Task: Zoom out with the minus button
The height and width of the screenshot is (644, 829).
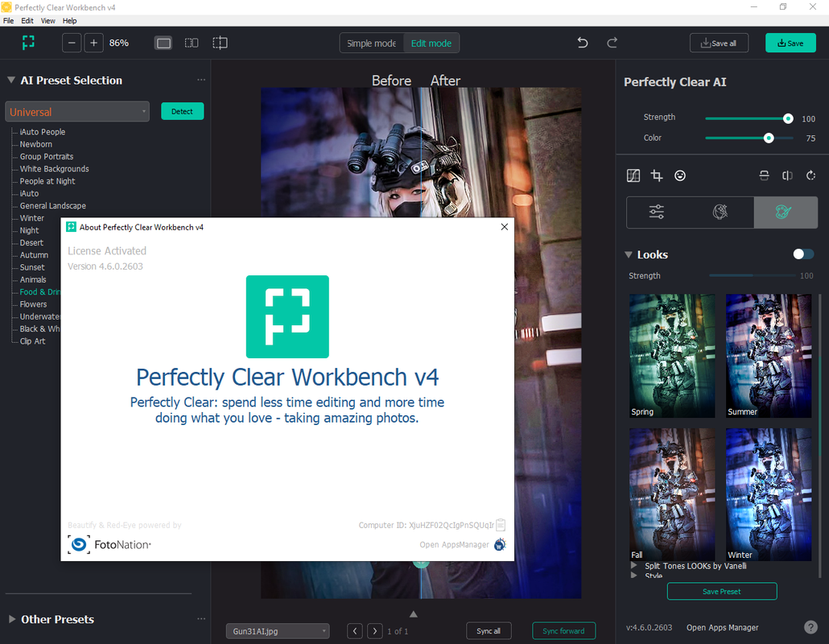Action: point(72,43)
